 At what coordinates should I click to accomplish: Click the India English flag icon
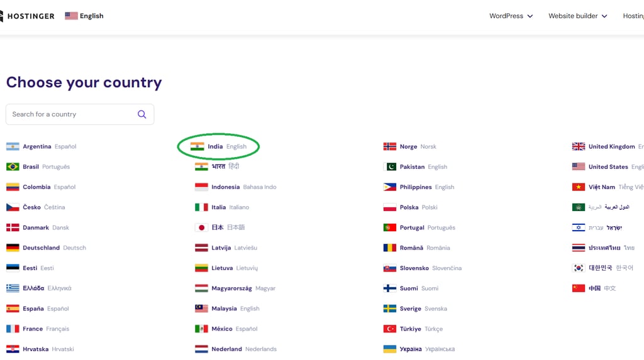tap(197, 146)
